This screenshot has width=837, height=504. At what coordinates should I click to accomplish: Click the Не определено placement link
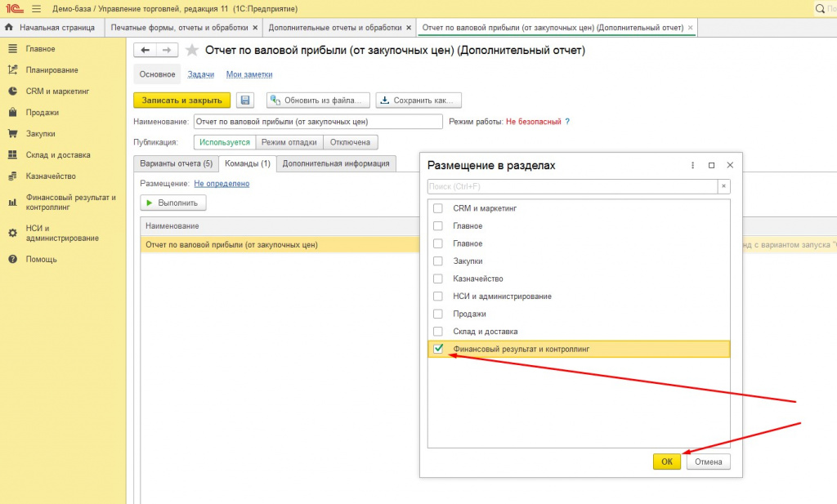coord(222,184)
